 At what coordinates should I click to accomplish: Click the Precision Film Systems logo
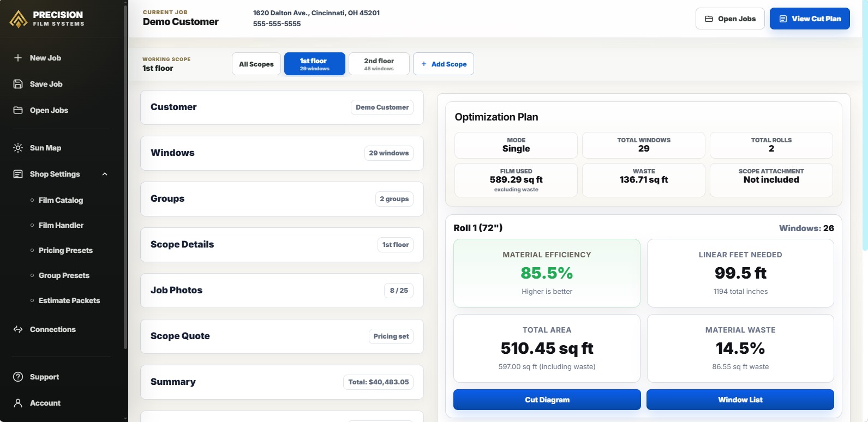point(47,19)
